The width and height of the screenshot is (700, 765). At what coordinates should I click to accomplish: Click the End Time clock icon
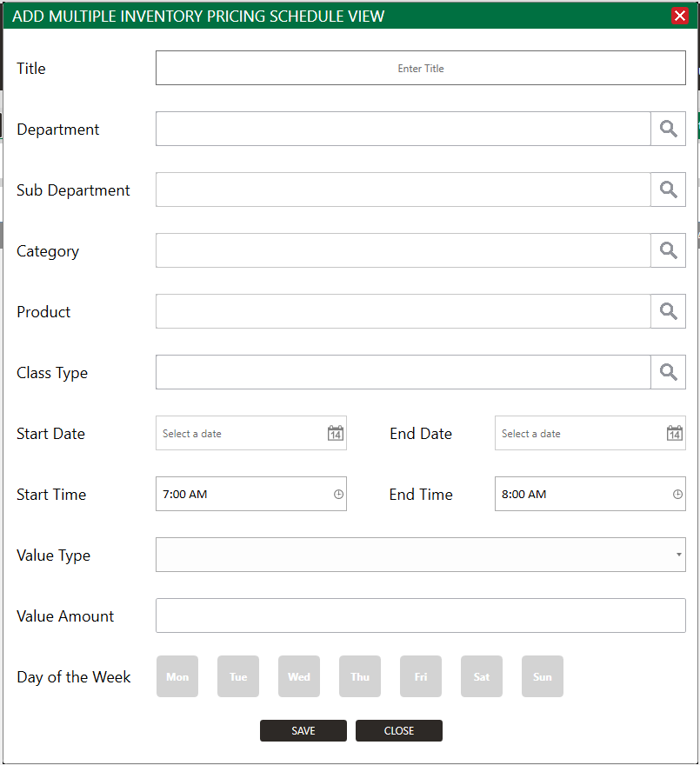[677, 494]
